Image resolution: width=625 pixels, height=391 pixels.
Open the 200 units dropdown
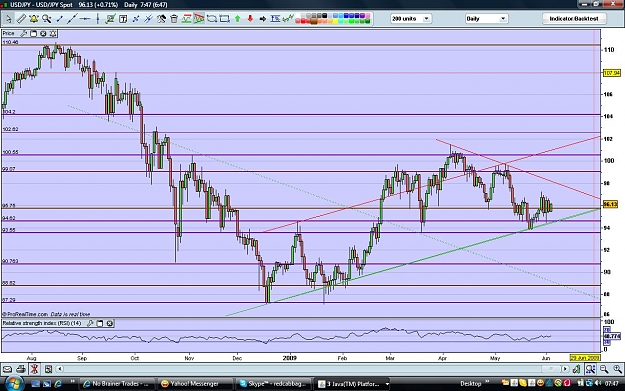411,19
